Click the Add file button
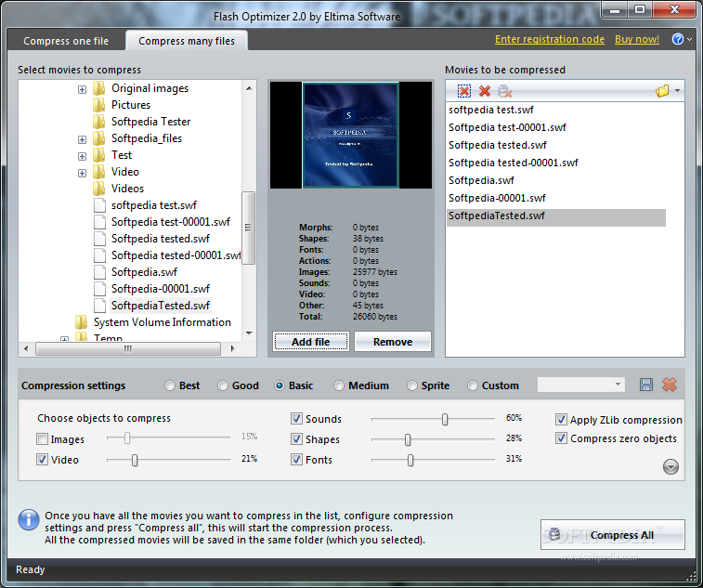Screen dimensions: 703x588 point(311,342)
